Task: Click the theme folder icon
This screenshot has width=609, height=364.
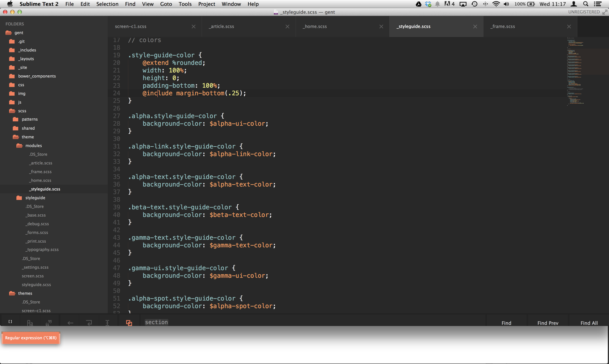Action: 16,137
